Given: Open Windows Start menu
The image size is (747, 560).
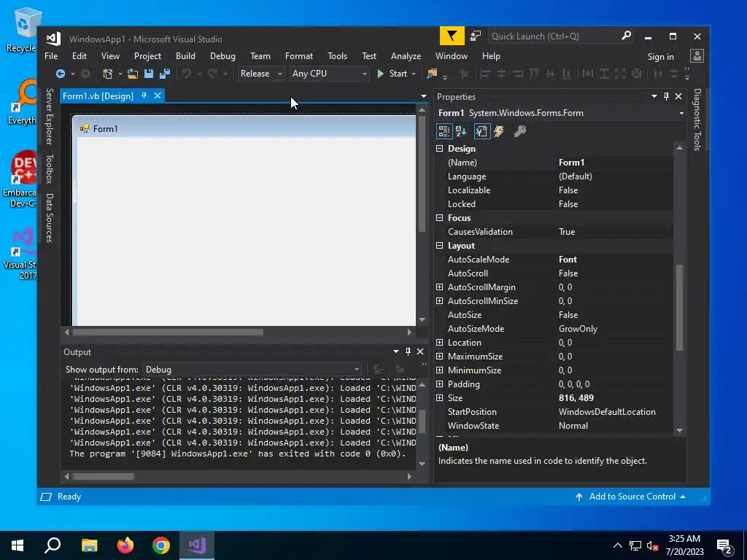Looking at the screenshot, I should (x=18, y=545).
